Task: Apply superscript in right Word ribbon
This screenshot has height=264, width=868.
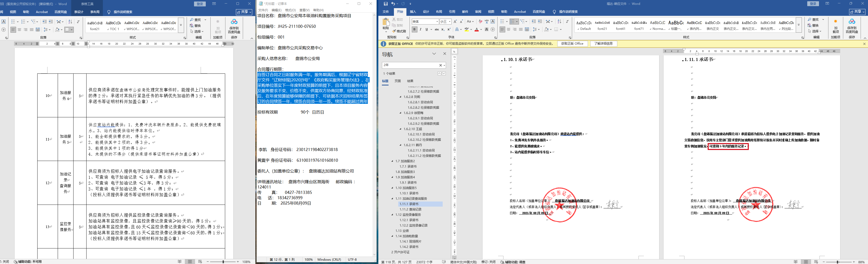Action: click(449, 30)
